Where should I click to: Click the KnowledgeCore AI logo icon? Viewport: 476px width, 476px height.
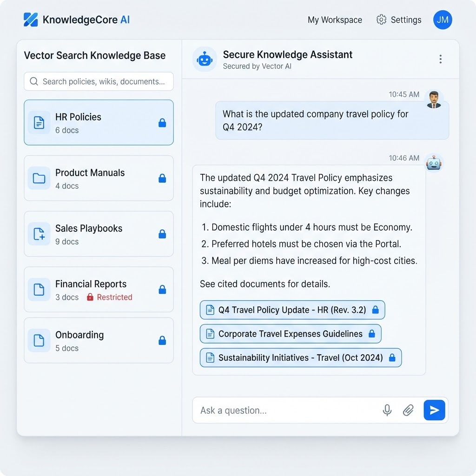click(31, 20)
